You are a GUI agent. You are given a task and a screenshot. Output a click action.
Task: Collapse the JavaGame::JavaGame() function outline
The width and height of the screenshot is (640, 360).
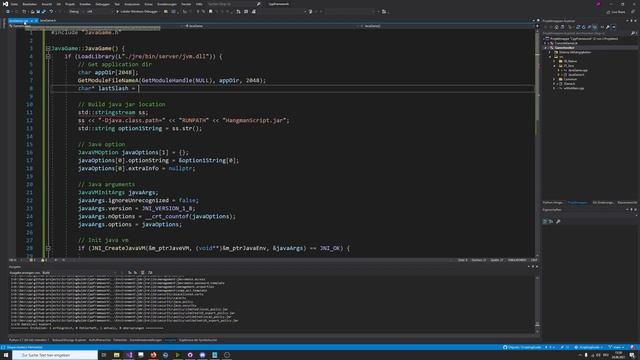click(x=48, y=48)
